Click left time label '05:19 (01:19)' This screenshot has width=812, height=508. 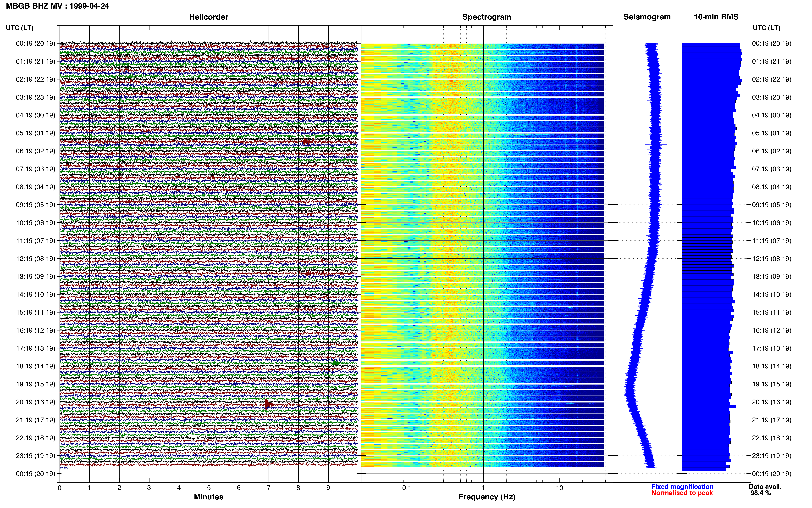click(x=36, y=133)
